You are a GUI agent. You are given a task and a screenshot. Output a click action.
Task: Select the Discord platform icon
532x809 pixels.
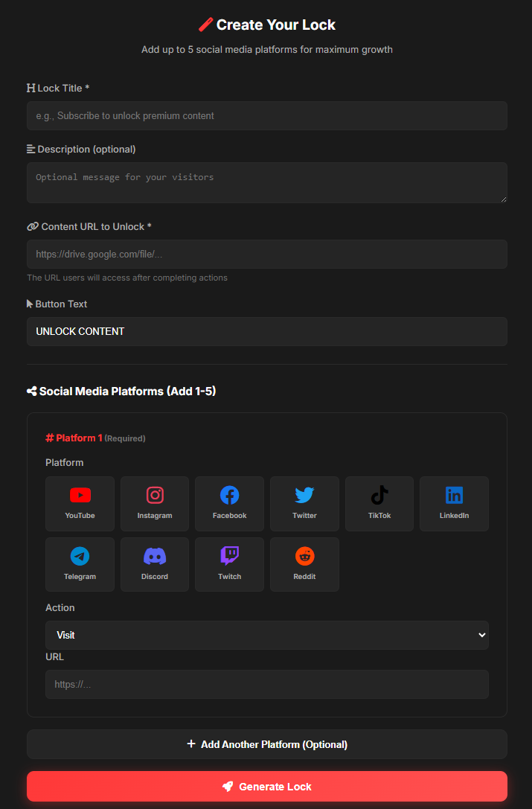pyautogui.click(x=155, y=564)
